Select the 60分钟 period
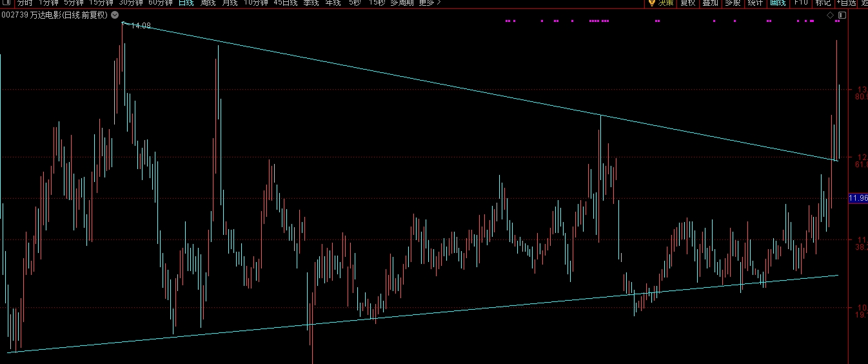The width and height of the screenshot is (868, 364). coord(161,3)
